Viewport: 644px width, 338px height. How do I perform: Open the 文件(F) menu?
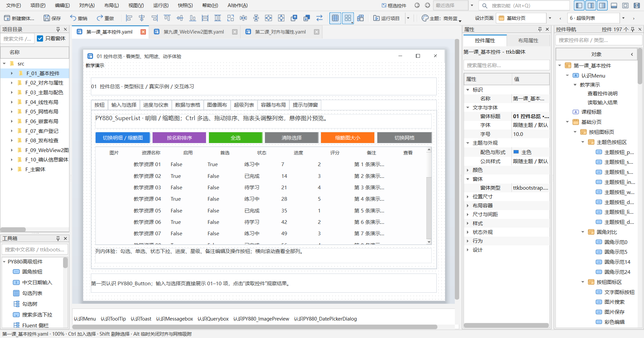(x=13, y=5)
